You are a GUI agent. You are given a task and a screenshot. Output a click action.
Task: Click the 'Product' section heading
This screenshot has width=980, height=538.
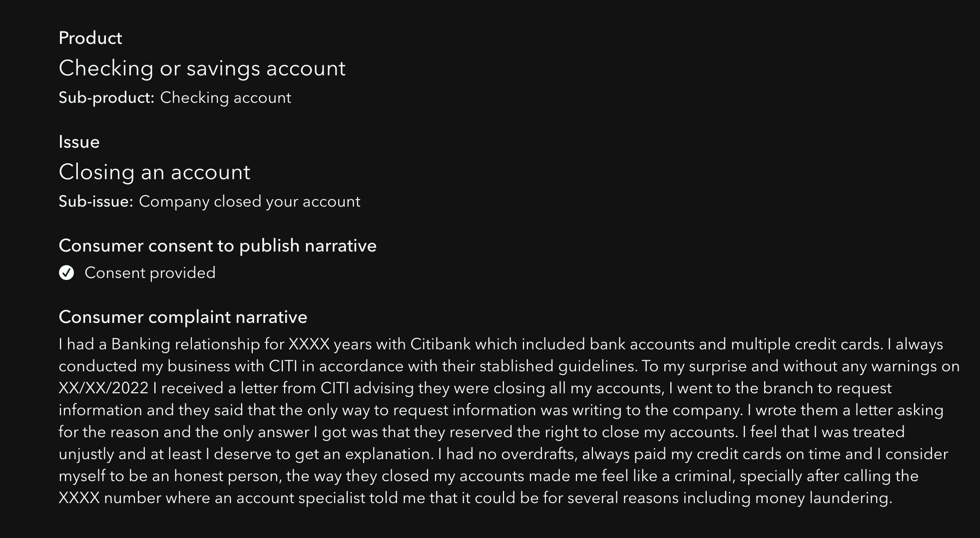coord(90,38)
